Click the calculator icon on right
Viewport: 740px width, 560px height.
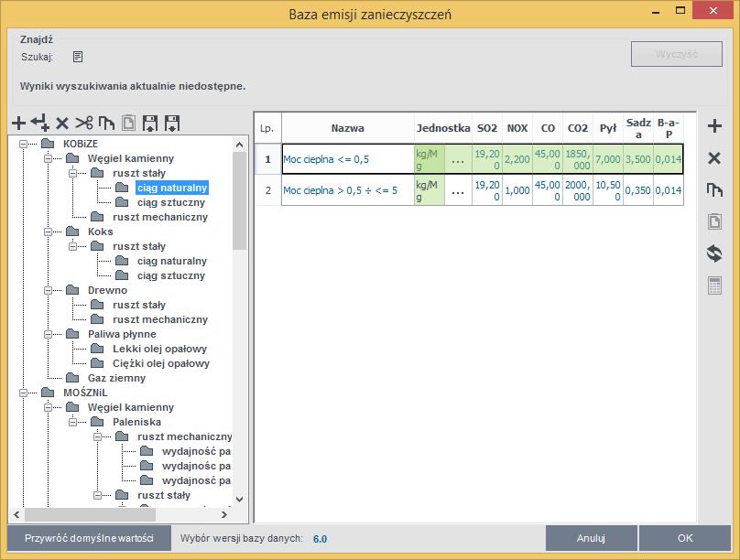pos(714,285)
